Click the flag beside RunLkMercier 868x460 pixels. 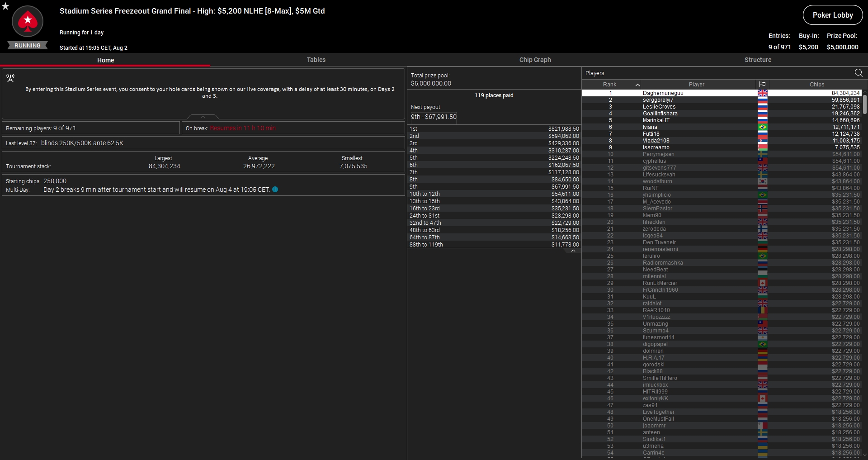763,283
